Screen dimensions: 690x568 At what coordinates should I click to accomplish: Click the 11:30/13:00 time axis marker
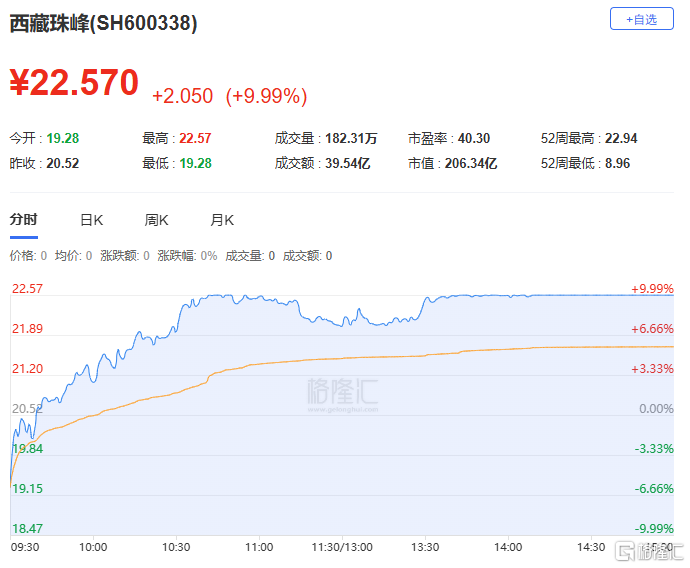click(342, 547)
